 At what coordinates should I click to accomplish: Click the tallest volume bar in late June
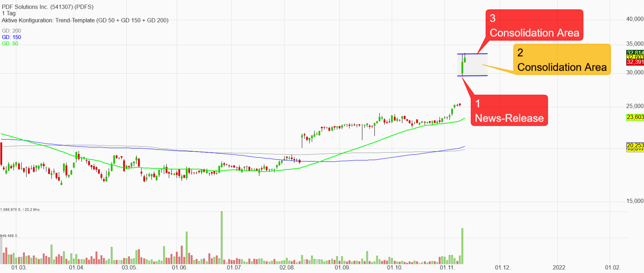coord(222,238)
